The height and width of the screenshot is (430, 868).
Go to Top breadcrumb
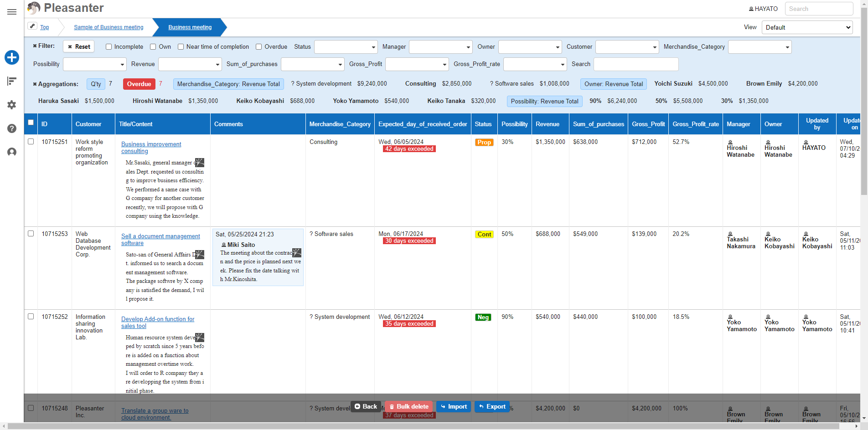[45, 27]
